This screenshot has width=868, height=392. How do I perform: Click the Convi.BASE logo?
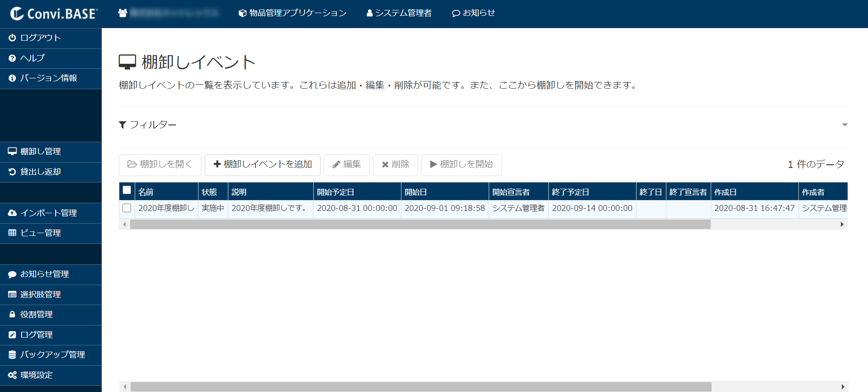(x=54, y=14)
